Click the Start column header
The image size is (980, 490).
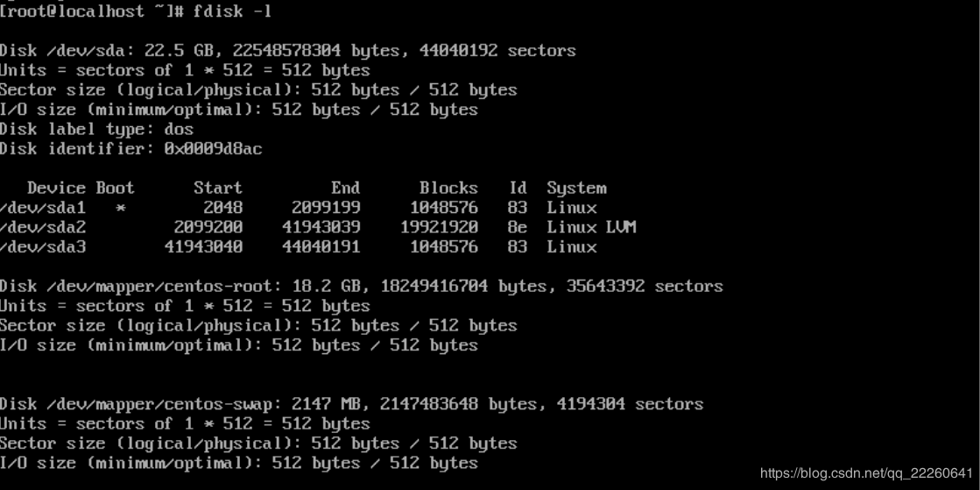point(218,188)
